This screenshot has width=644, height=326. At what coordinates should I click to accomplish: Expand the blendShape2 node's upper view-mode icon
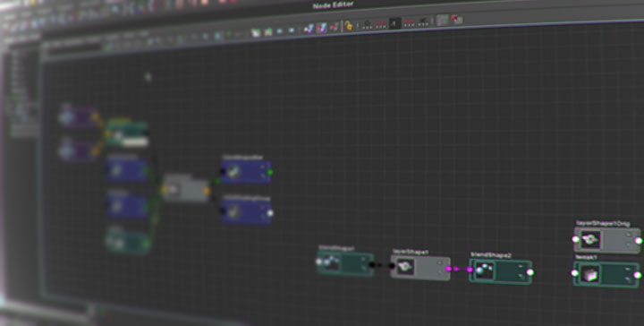click(x=521, y=266)
